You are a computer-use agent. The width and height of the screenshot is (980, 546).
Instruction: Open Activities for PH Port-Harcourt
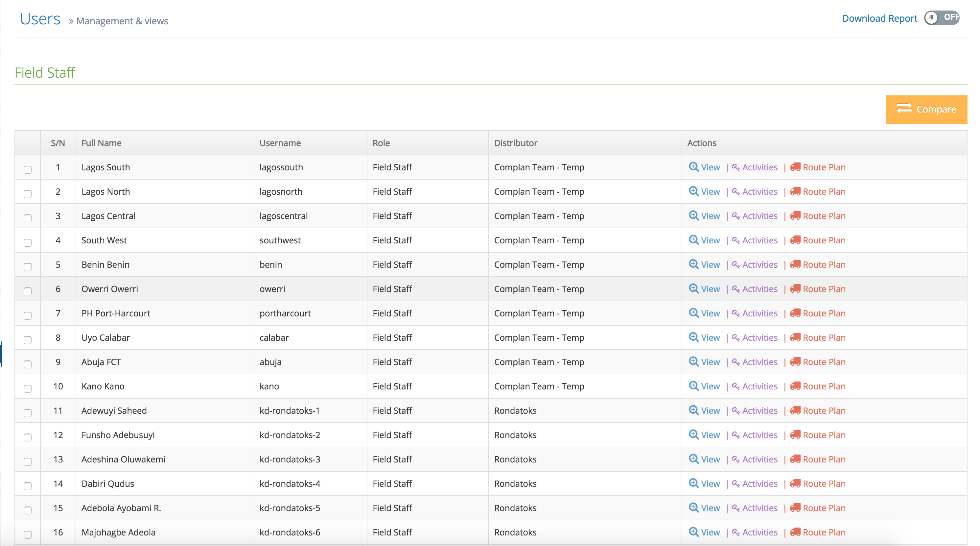(759, 313)
